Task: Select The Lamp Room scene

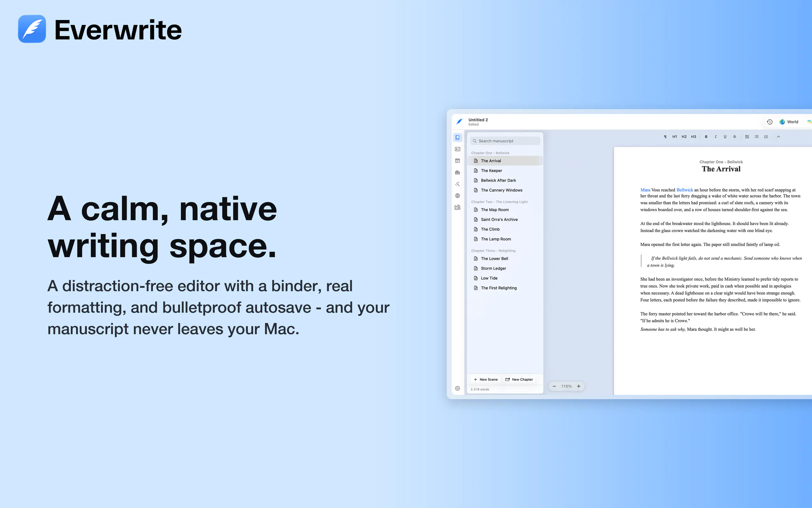Action: coord(505,239)
